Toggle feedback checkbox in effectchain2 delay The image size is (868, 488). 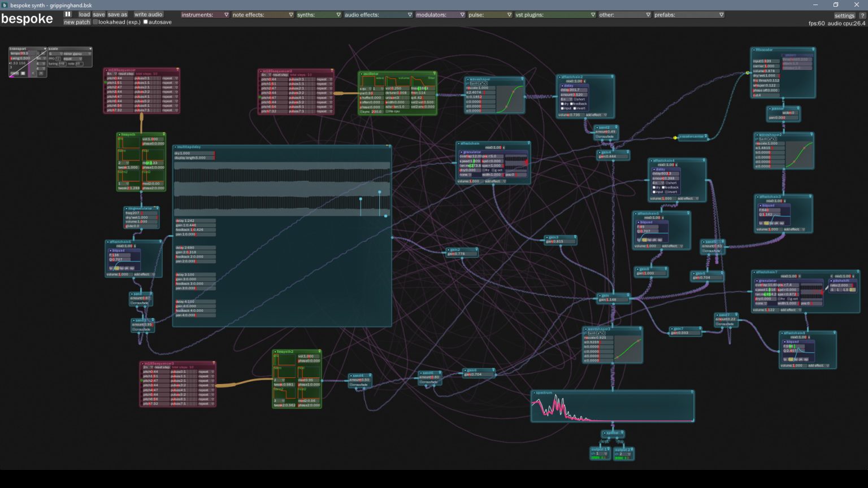click(572, 104)
